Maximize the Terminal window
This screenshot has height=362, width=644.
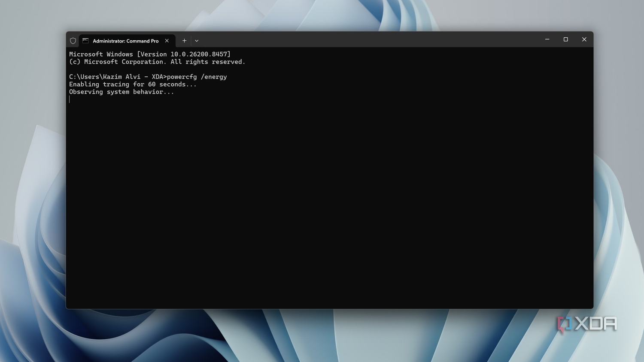pos(566,39)
